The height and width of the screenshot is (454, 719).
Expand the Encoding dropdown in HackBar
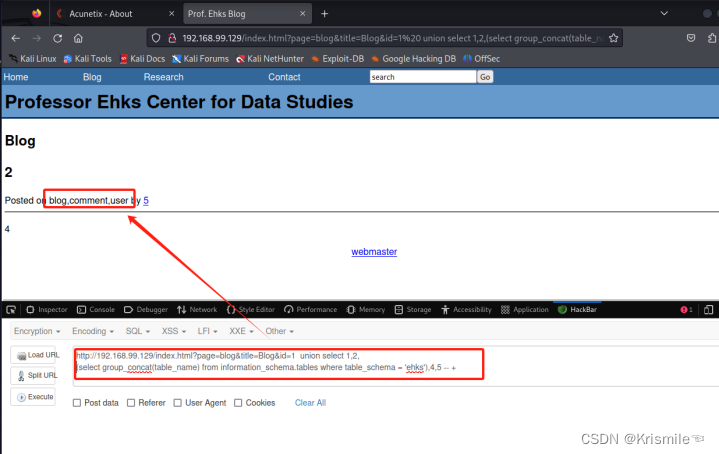tap(93, 331)
